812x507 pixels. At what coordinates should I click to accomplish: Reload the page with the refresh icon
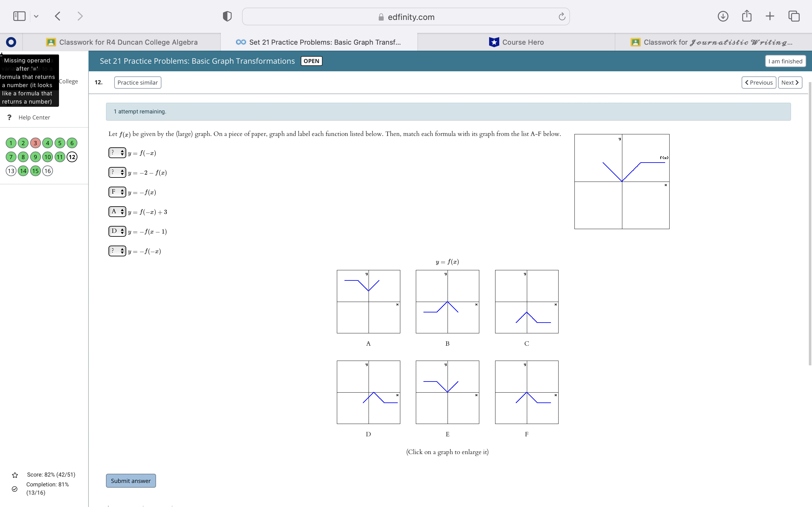point(562,16)
